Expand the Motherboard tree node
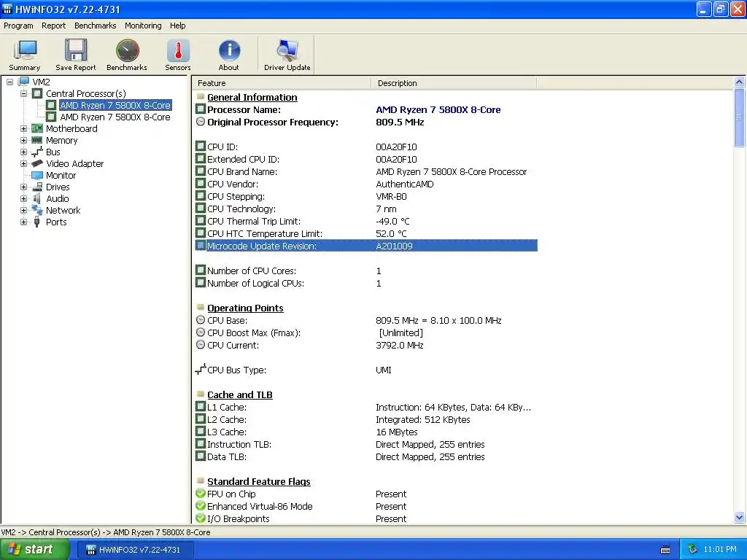This screenshot has width=747, height=560. pos(23,128)
